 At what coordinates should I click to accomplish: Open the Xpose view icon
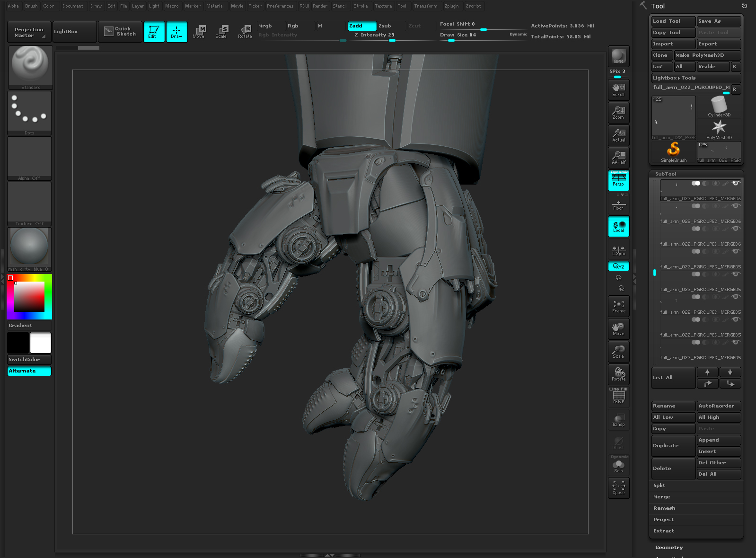pyautogui.click(x=618, y=488)
